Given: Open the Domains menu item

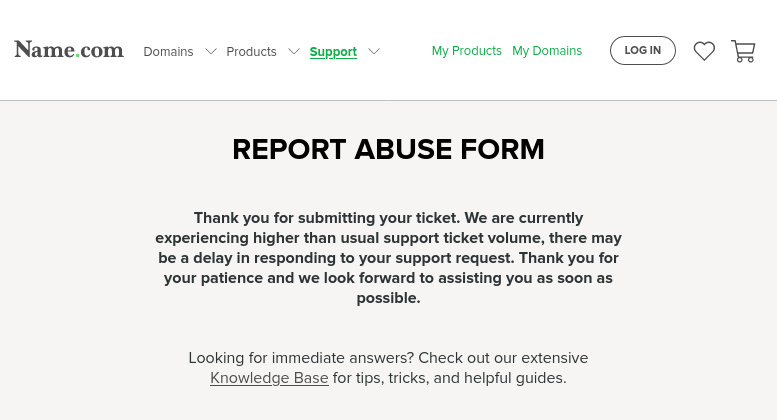Looking at the screenshot, I should (168, 52).
